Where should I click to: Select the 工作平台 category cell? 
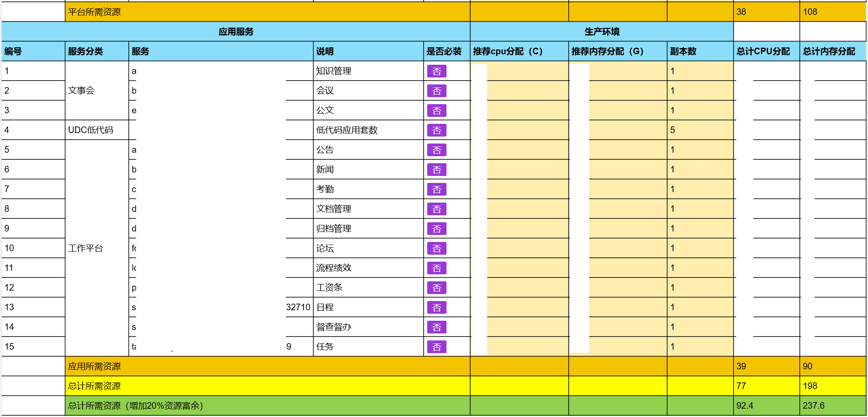(97, 248)
